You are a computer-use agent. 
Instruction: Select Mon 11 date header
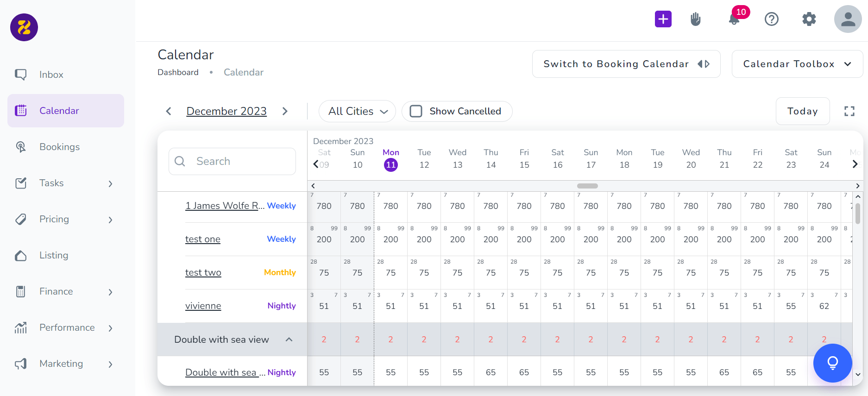[x=391, y=159]
